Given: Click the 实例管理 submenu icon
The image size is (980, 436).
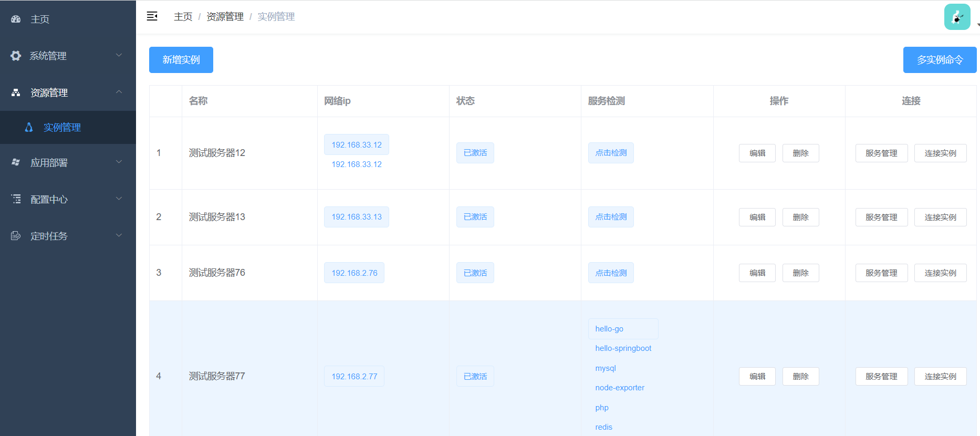Looking at the screenshot, I should pos(29,127).
